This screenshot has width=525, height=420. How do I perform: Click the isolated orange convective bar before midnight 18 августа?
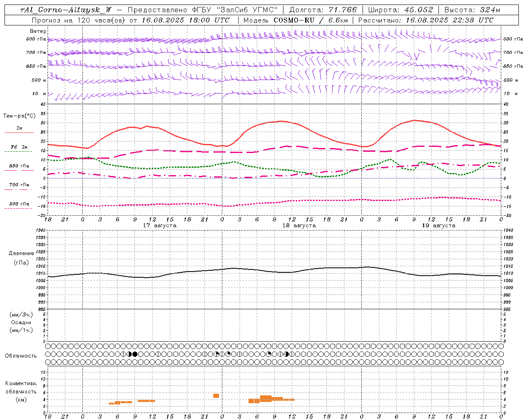(216, 396)
